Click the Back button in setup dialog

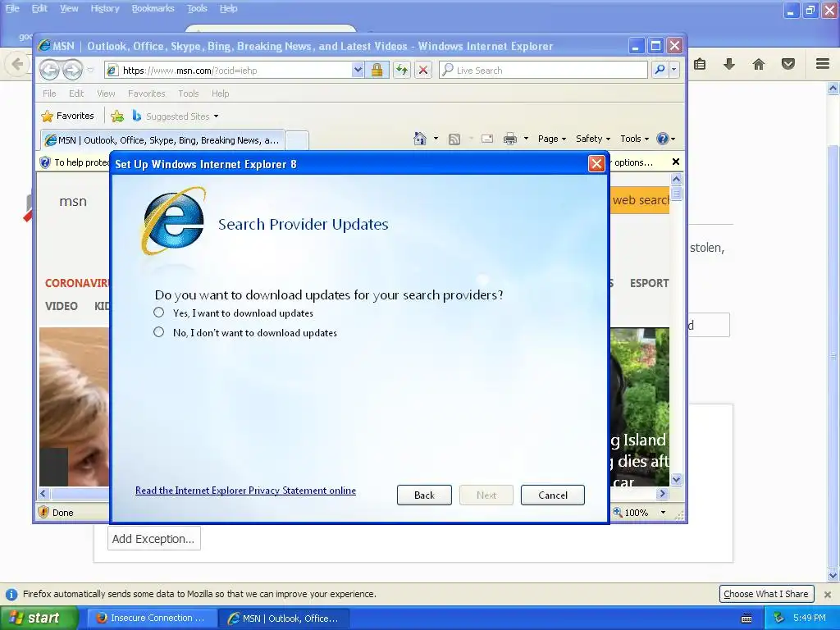coord(424,495)
